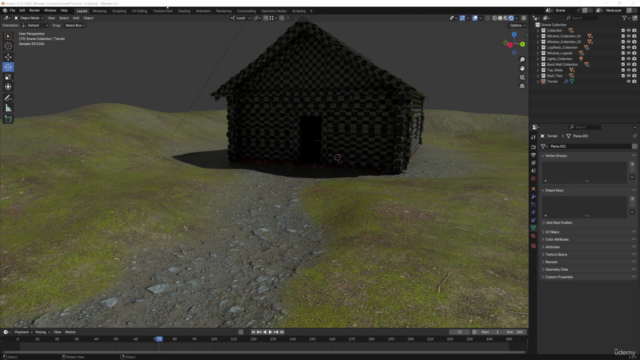Select the Scale tool

8,77
